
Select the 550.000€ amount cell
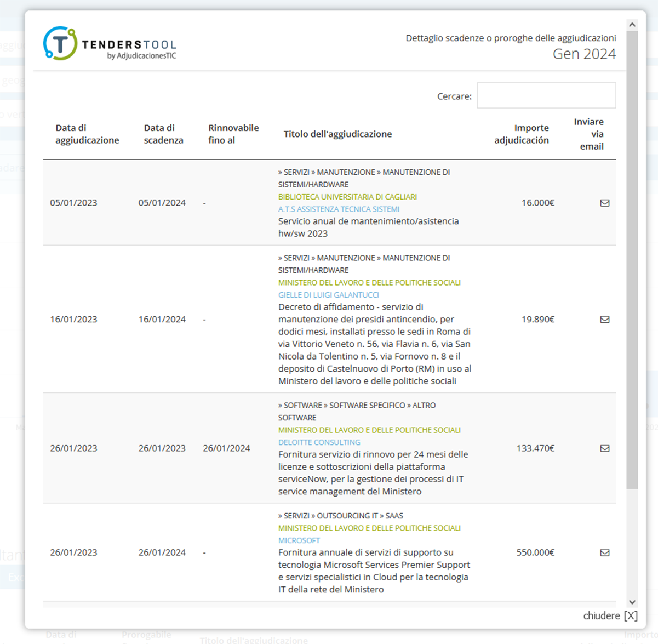pos(535,552)
